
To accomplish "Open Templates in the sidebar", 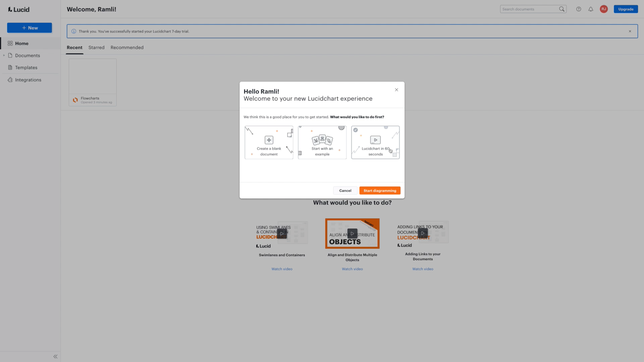I will (x=30, y=68).
